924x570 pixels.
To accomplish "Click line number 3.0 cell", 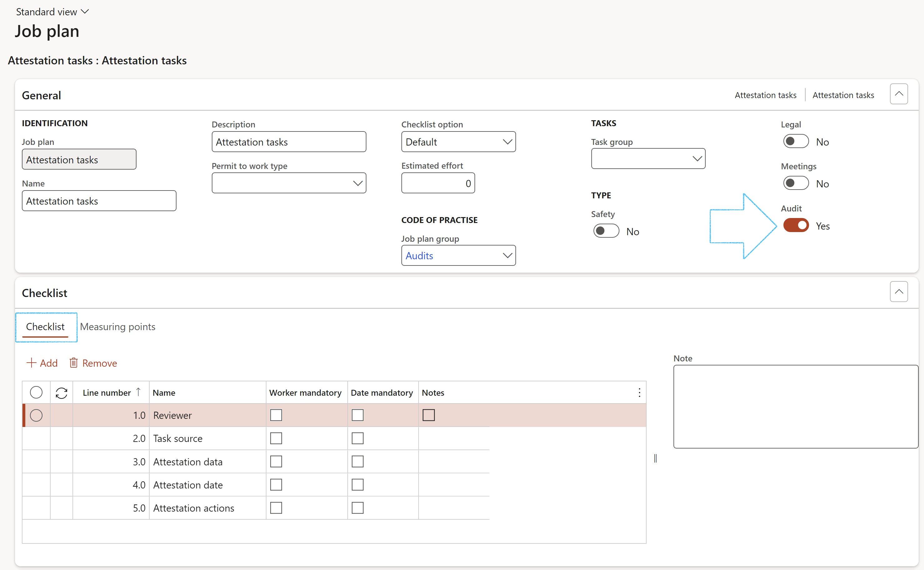I will tap(111, 462).
